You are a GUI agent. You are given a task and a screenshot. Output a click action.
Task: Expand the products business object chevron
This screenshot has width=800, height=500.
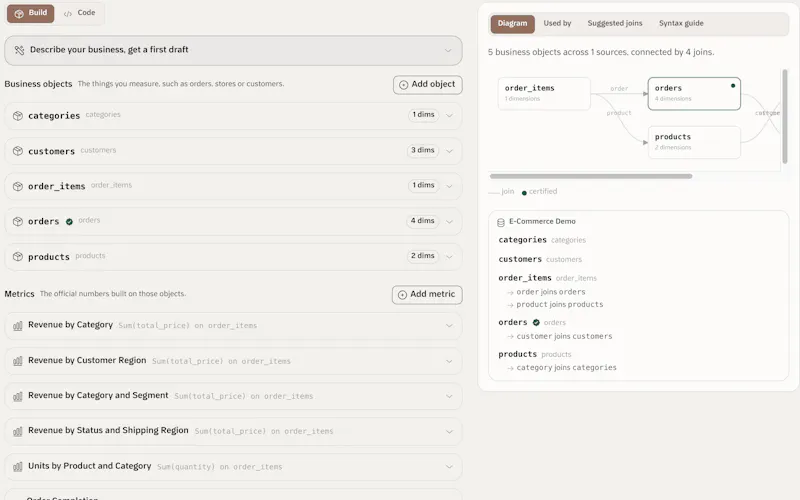tap(449, 257)
